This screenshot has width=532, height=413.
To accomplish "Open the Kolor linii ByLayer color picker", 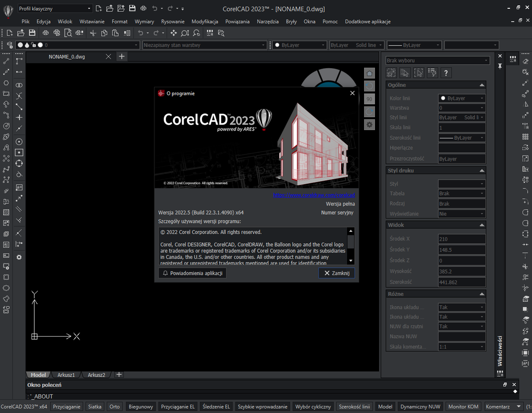I will click(x=461, y=98).
